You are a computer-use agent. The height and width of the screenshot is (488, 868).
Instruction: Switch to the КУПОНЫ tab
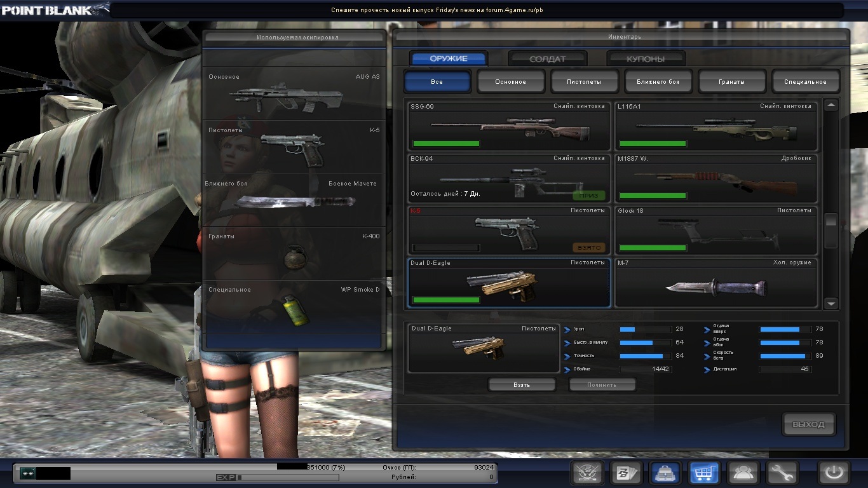click(x=646, y=59)
